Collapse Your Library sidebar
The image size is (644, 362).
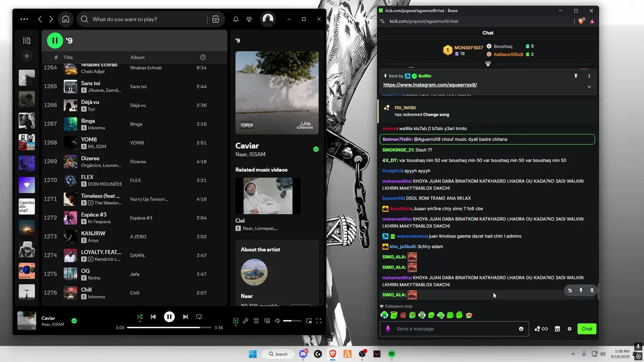(x=27, y=40)
